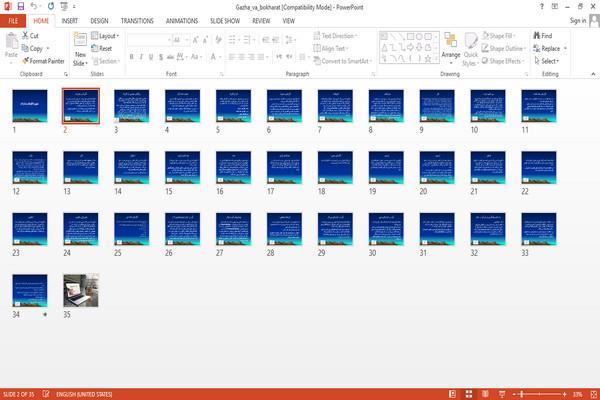Click the Find button
600x400 pixels.
click(543, 36)
